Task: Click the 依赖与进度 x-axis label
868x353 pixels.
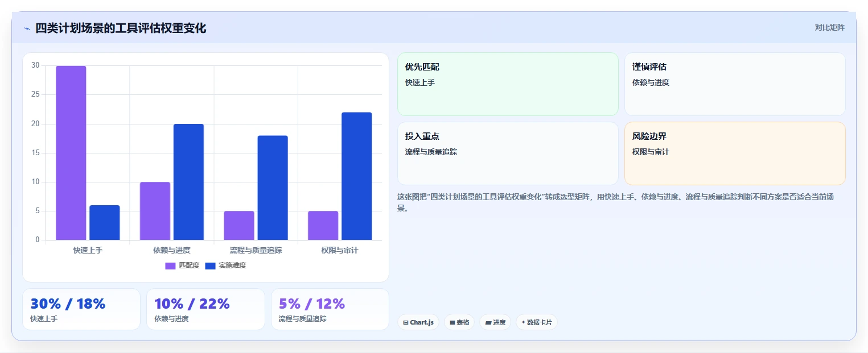Action: pos(172,250)
